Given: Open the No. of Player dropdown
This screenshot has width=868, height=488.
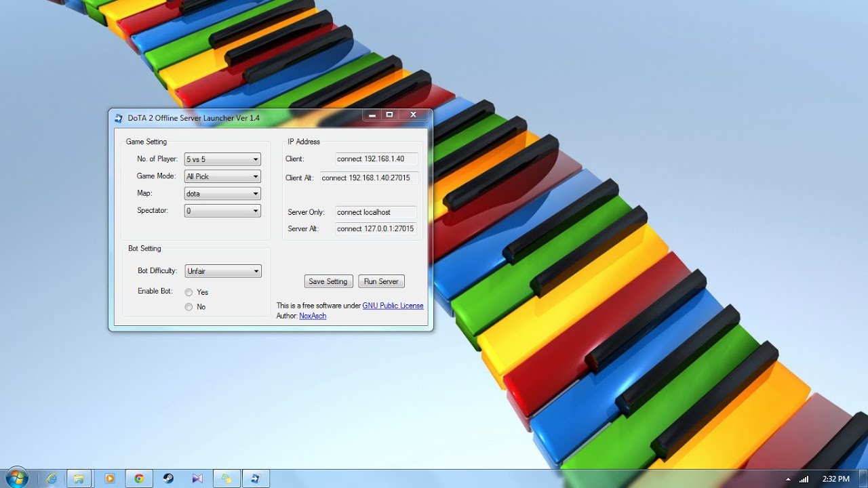Looking at the screenshot, I should pyautogui.click(x=222, y=159).
